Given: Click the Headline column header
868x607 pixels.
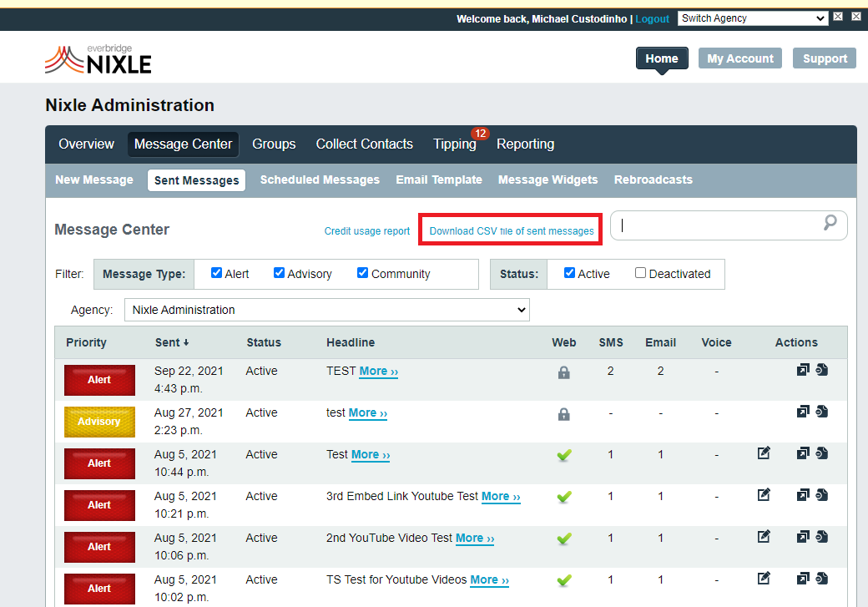Looking at the screenshot, I should point(351,343).
